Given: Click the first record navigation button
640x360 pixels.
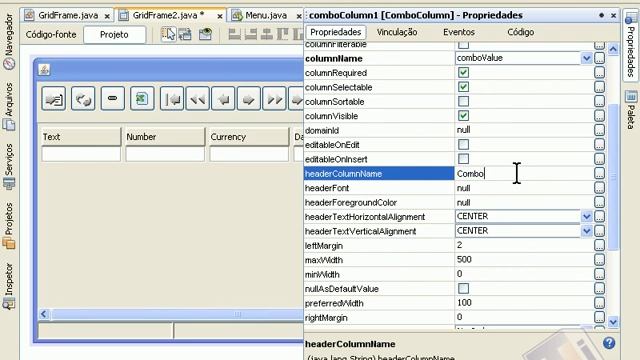Looking at the screenshot, I should pos(172,98).
